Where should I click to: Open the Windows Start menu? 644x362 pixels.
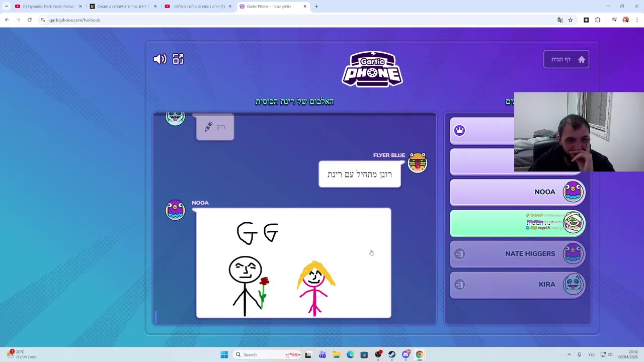coord(224,355)
